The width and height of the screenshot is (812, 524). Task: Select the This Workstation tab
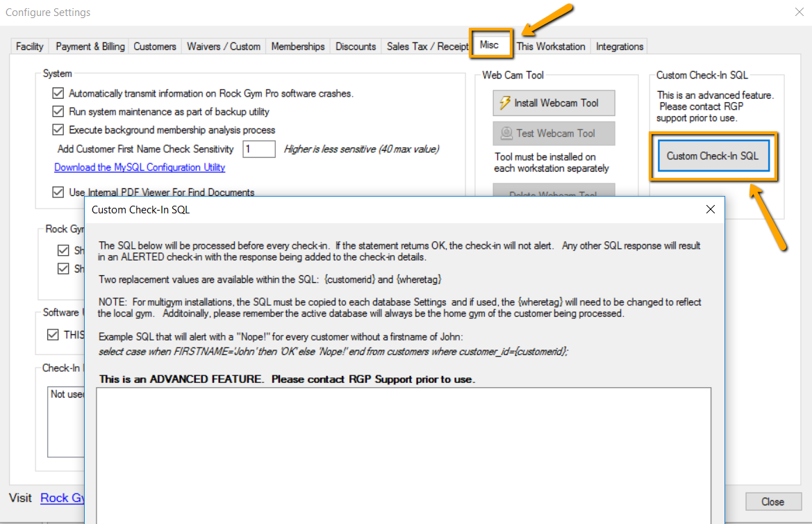551,47
